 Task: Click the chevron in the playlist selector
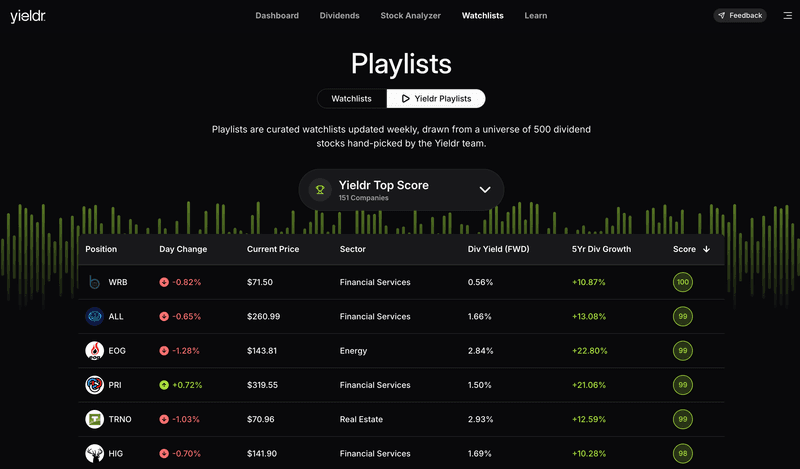click(485, 190)
